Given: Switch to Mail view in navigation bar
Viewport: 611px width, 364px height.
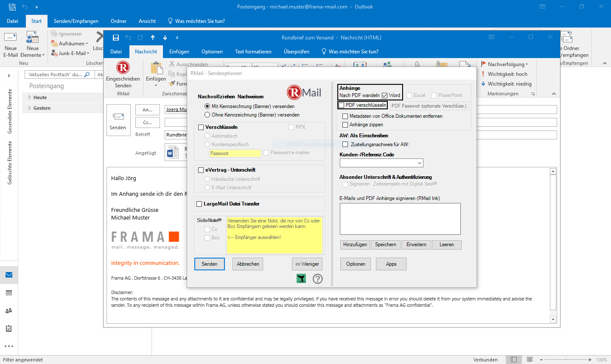Looking at the screenshot, I should click(9, 275).
